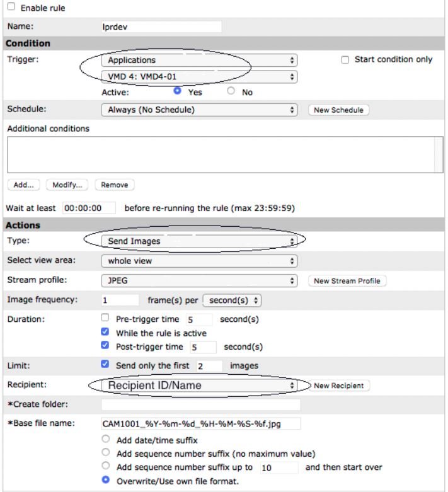Open the Schedule 'Always (No Schedule)' dropdown
The width and height of the screenshot is (448, 492).
[x=199, y=110]
